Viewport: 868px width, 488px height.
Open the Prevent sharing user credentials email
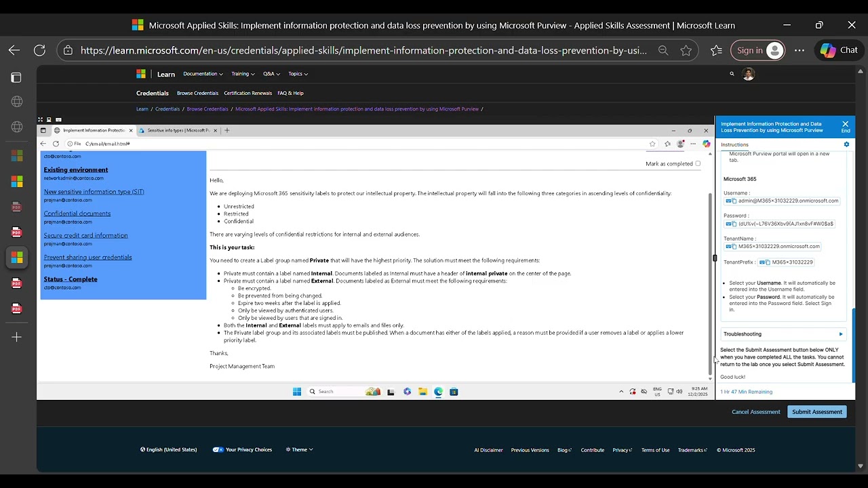click(x=87, y=257)
